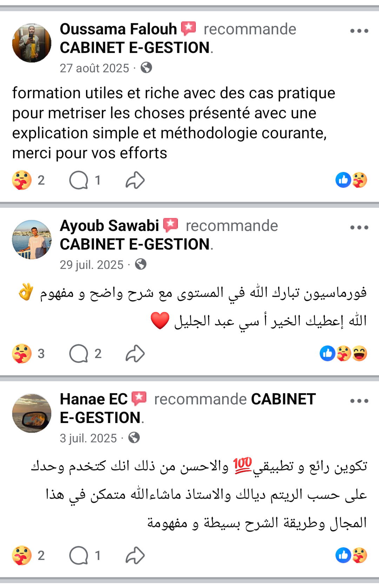This screenshot has width=379, height=588.
Task: Open options menu on Oussama Falouh's post
Action: click(359, 31)
